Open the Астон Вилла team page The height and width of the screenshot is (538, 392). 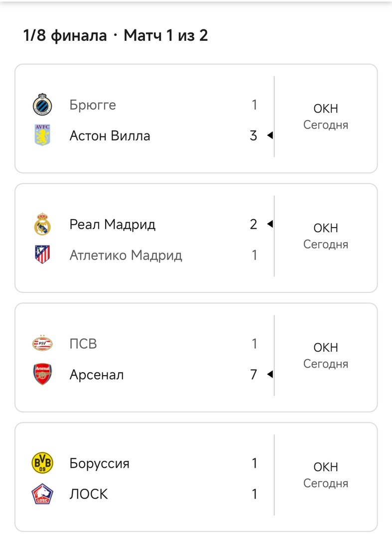point(110,135)
